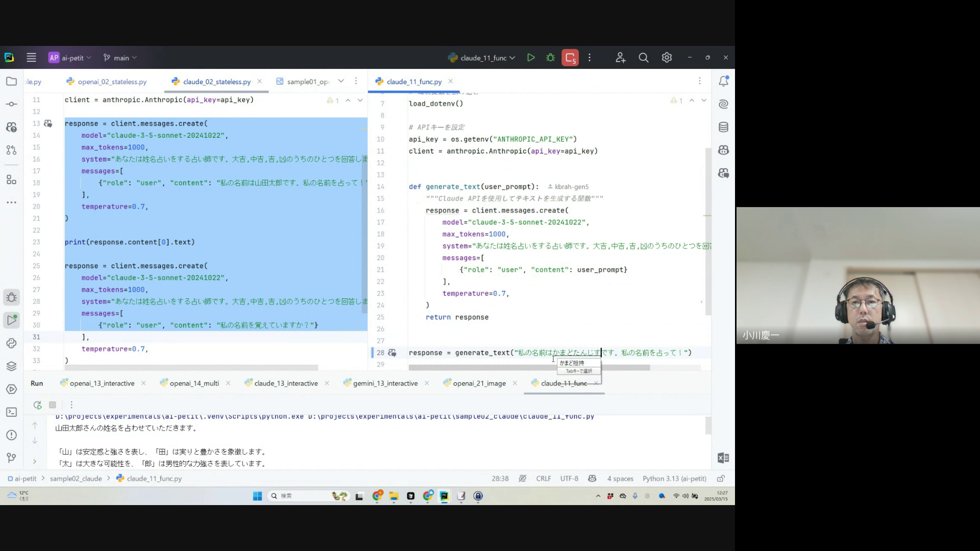Stop the running process square button
Viewport: 980px width, 551px height.
pos(52,405)
